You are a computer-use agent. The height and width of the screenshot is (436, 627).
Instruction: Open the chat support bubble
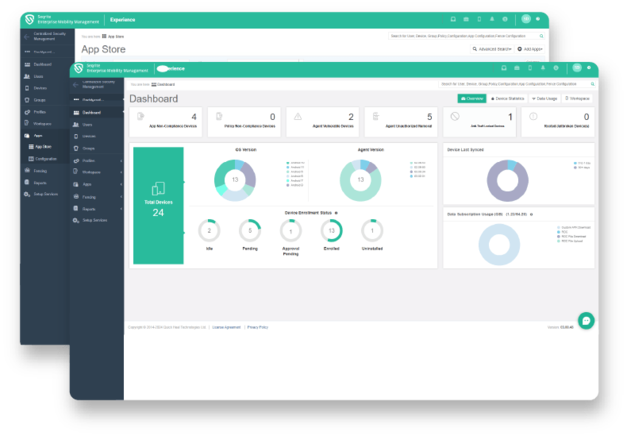[586, 320]
